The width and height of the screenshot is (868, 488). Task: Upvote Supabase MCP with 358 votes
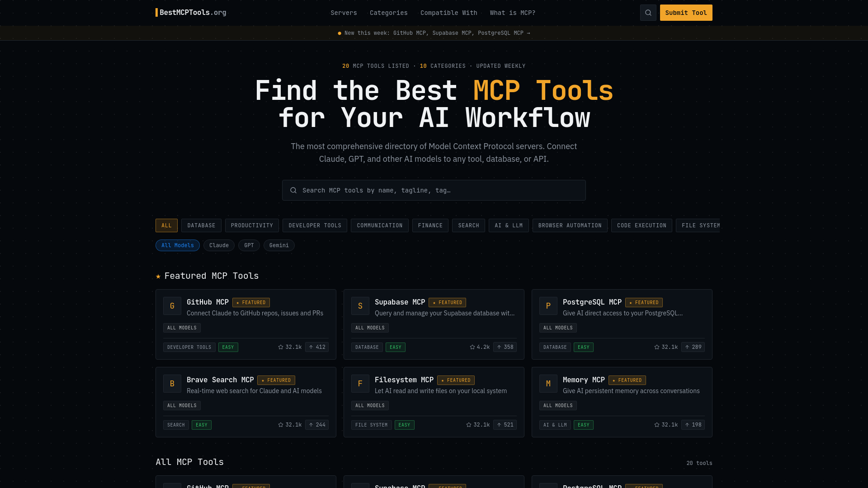505,347
